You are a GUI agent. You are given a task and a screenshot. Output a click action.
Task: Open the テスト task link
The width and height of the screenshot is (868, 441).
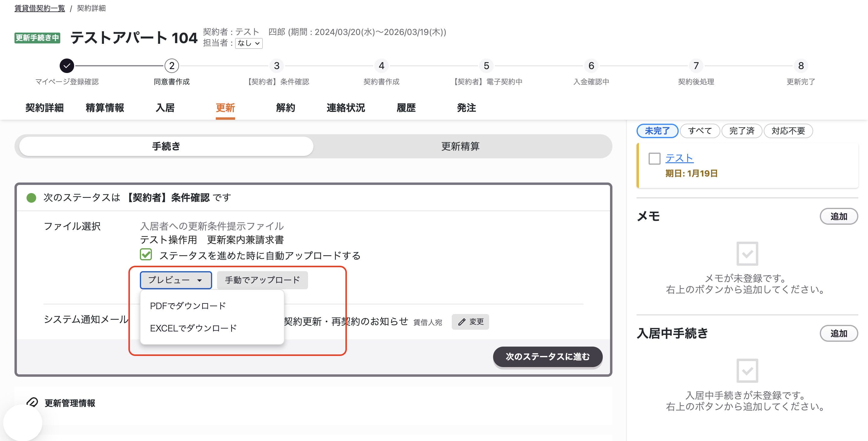[679, 158]
